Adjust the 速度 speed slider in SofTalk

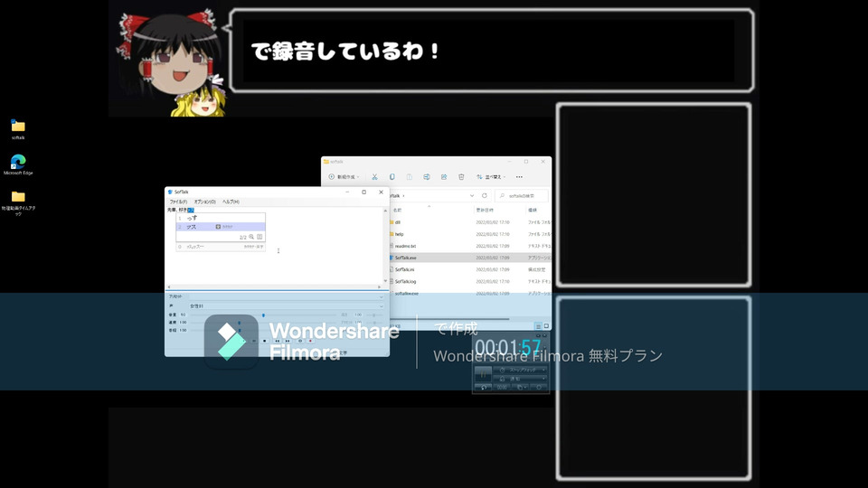(239, 323)
